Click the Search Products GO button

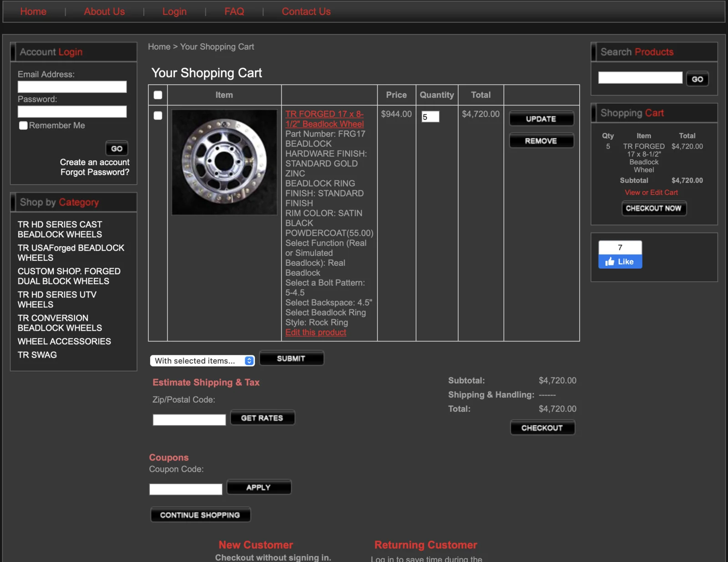pyautogui.click(x=698, y=79)
